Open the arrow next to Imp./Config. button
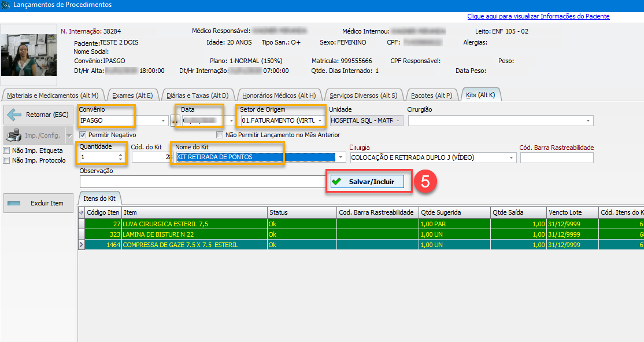Screen dimensions: 644x342 [x=68, y=136]
